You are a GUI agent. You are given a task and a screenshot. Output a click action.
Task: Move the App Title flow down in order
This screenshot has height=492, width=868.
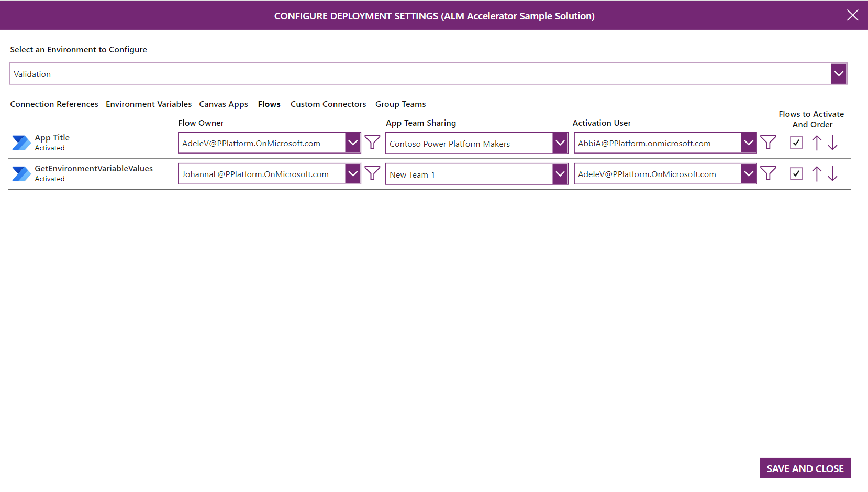point(832,142)
